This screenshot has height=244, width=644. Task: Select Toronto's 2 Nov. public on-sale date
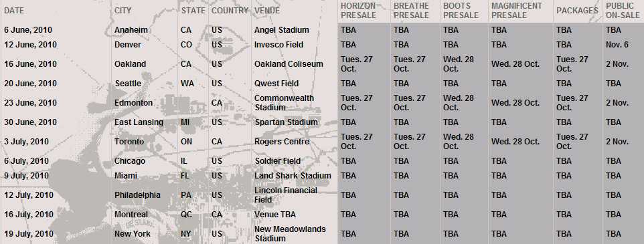[617, 142]
